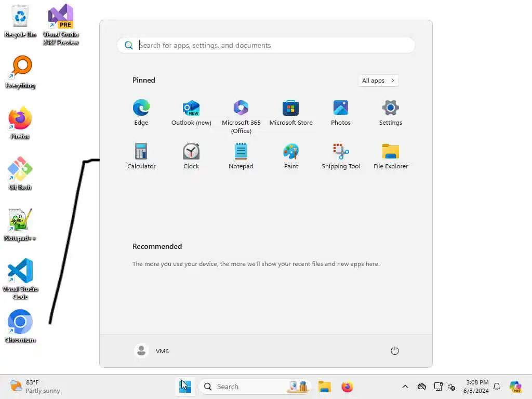
Task: Select the Notepad++ desktop shortcut
Action: click(x=20, y=224)
